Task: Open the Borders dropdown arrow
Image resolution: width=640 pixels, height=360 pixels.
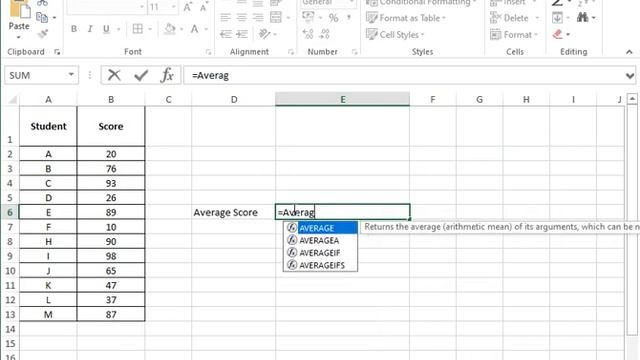Action: pyautogui.click(x=150, y=29)
